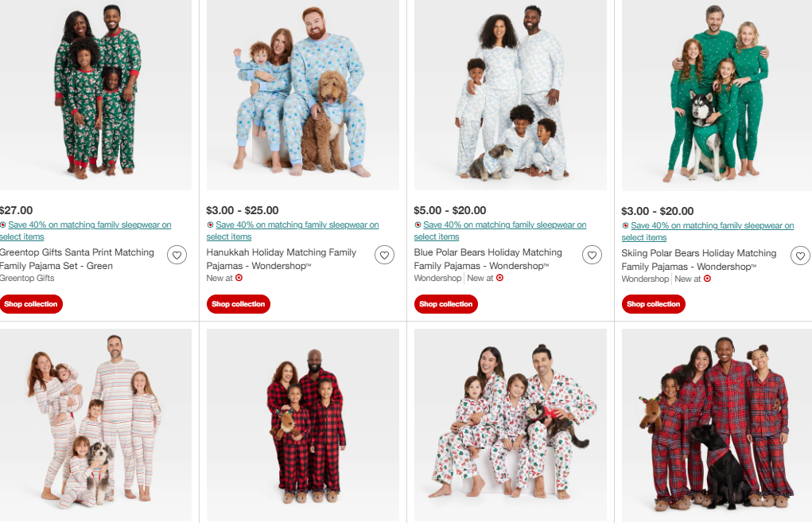Open striped family pajamas photo with dog

95,425
